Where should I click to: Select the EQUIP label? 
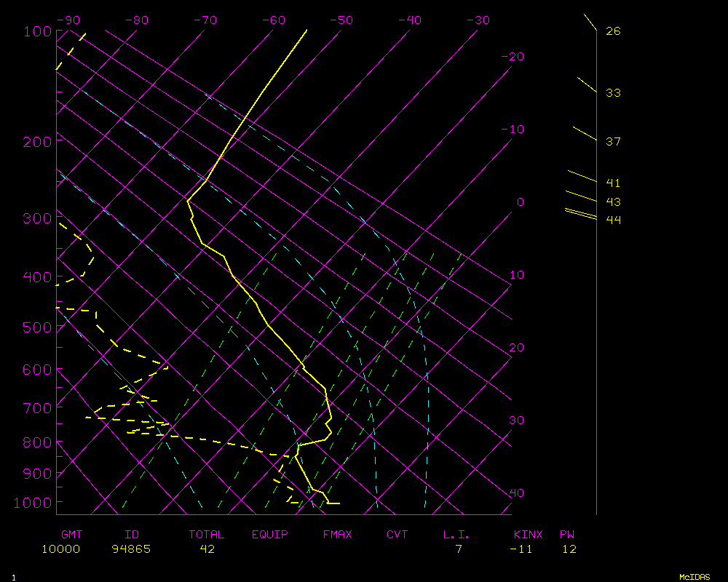(270, 535)
